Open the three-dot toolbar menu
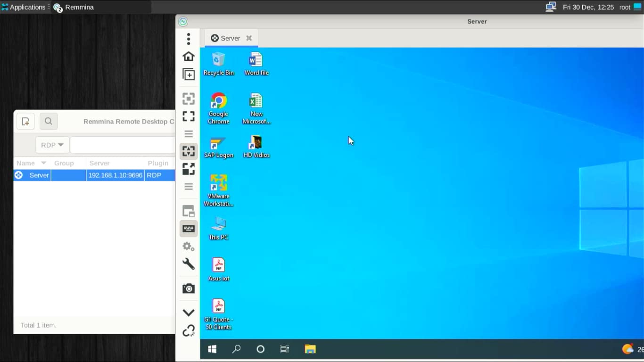This screenshot has height=362, width=644. coord(188,38)
